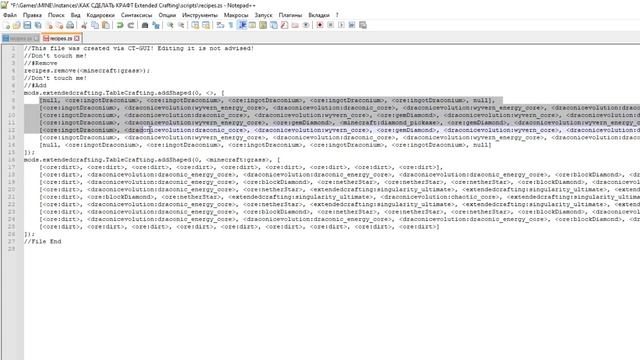The height and width of the screenshot is (360, 640).
Task: Click line number 16 in the margin
Action: coord(11,160)
